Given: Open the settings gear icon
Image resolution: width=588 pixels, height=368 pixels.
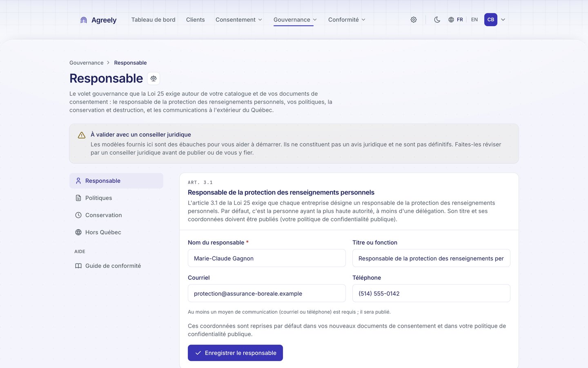Looking at the screenshot, I should click(414, 20).
